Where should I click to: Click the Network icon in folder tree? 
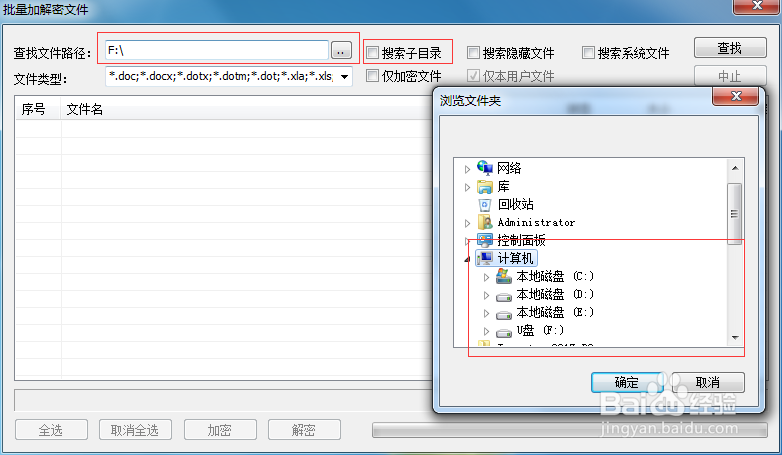(485, 168)
